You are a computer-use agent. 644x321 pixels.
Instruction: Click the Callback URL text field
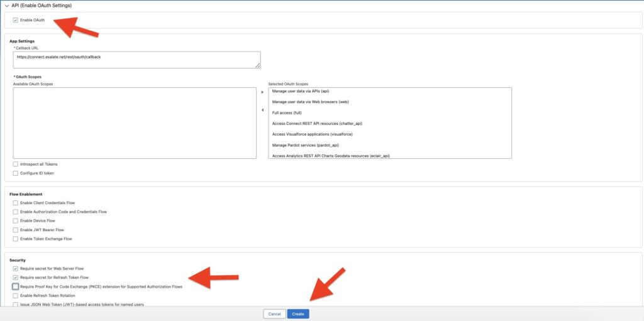(x=136, y=60)
